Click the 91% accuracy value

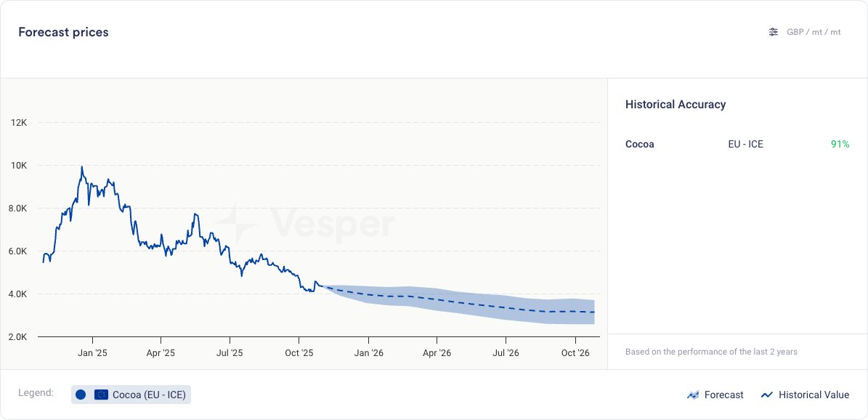tap(840, 144)
